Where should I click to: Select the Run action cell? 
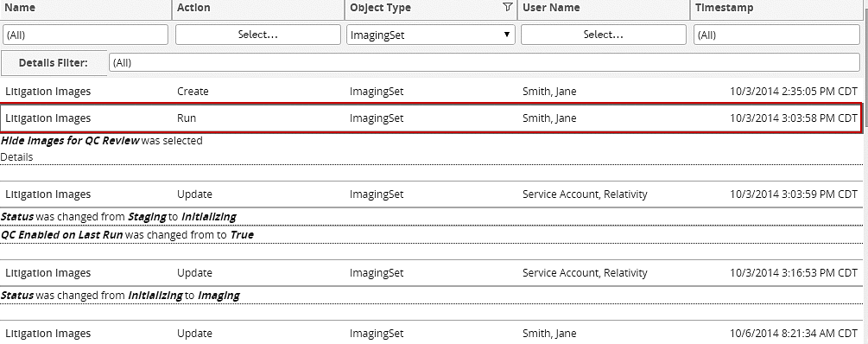click(187, 118)
